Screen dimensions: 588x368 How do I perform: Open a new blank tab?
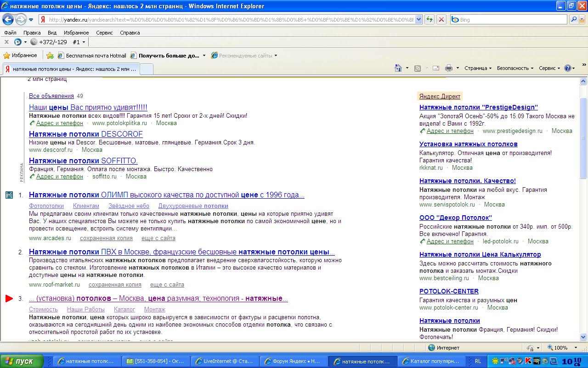(146, 69)
